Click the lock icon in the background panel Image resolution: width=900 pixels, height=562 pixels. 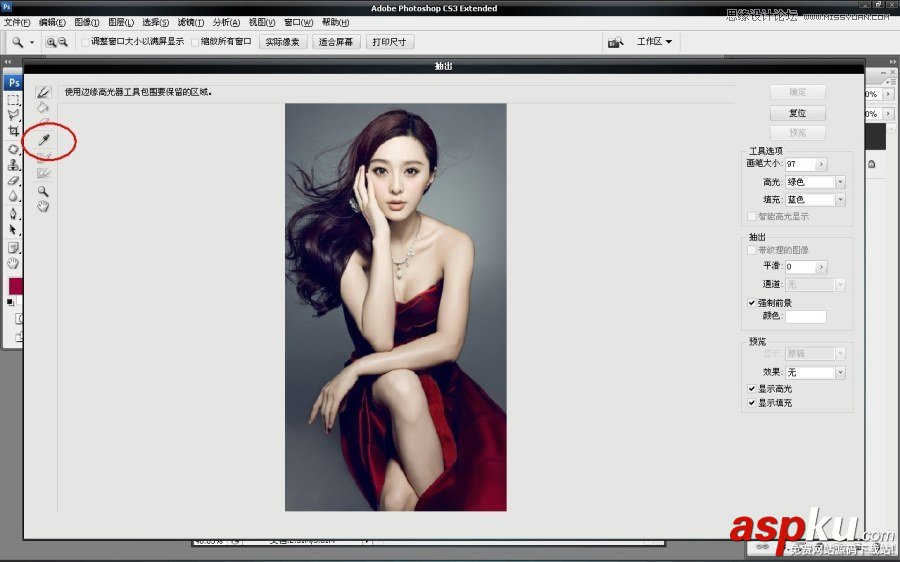(872, 164)
